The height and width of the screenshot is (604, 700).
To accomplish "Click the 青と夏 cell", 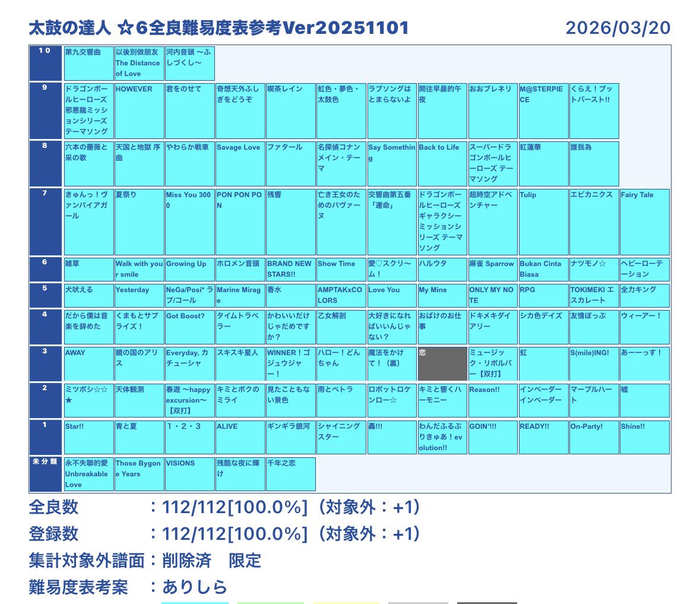I will pyautogui.click(x=139, y=438).
